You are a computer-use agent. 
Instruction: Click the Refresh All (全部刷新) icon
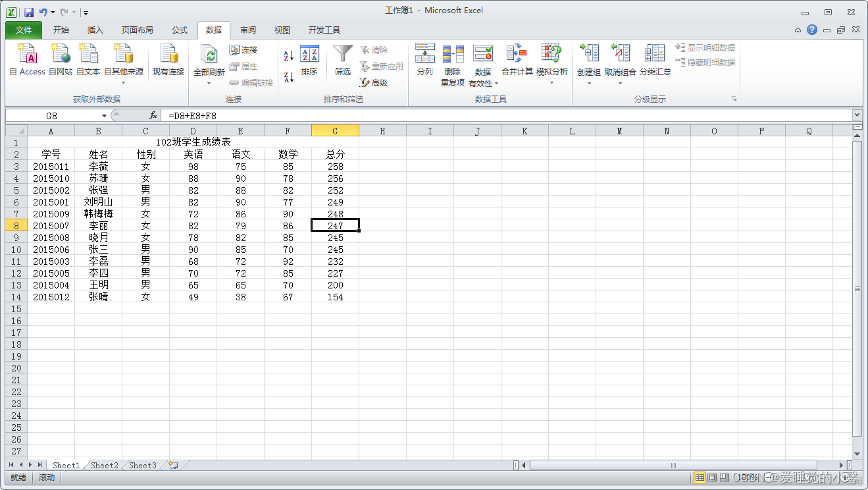[x=209, y=55]
